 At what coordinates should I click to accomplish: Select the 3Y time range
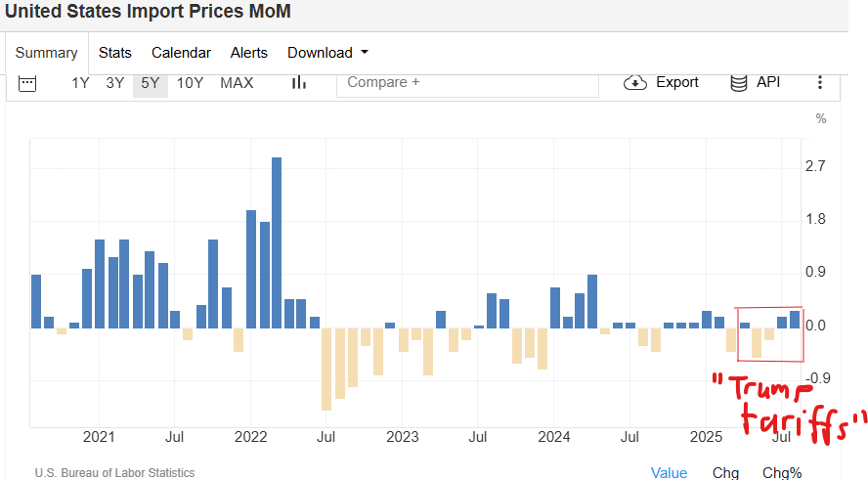click(x=115, y=83)
